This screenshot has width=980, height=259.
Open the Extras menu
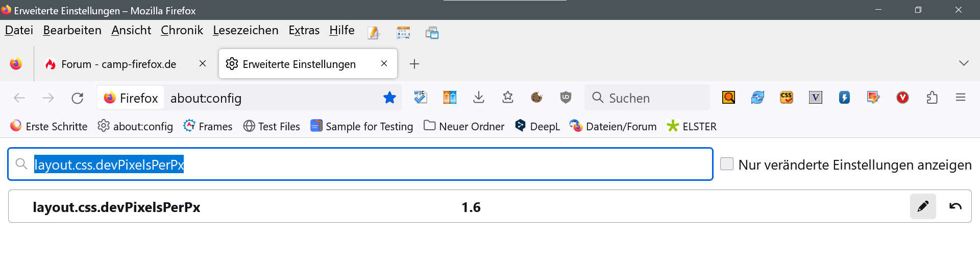pyautogui.click(x=304, y=31)
